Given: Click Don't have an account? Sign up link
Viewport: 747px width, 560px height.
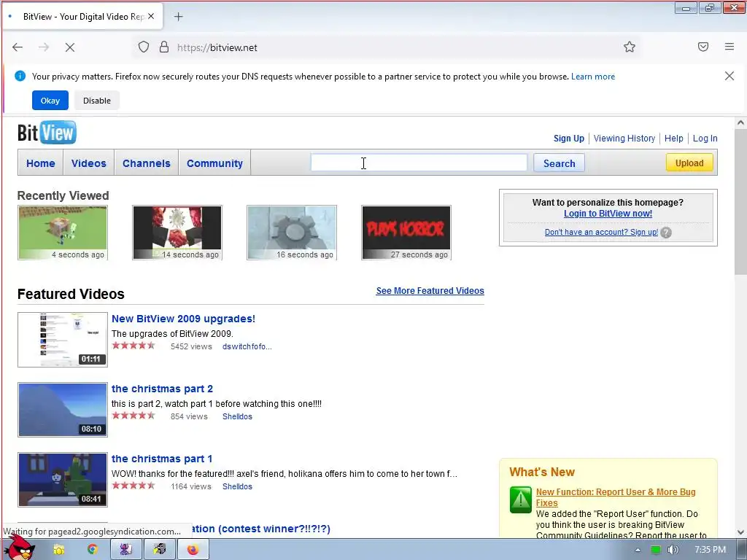Looking at the screenshot, I should pyautogui.click(x=601, y=232).
